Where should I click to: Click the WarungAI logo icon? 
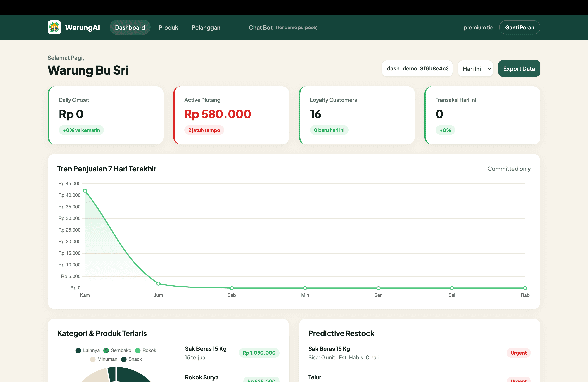point(54,27)
